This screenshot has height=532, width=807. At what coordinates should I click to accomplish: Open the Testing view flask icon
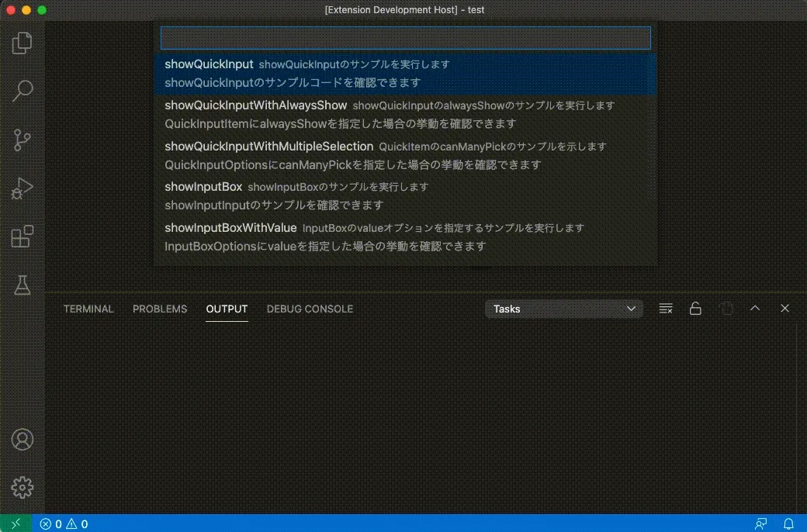click(x=22, y=285)
